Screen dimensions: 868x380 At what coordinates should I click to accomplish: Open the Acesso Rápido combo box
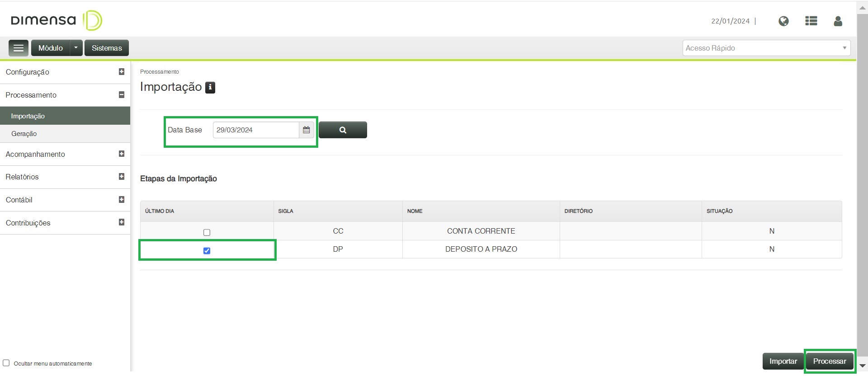pos(766,48)
